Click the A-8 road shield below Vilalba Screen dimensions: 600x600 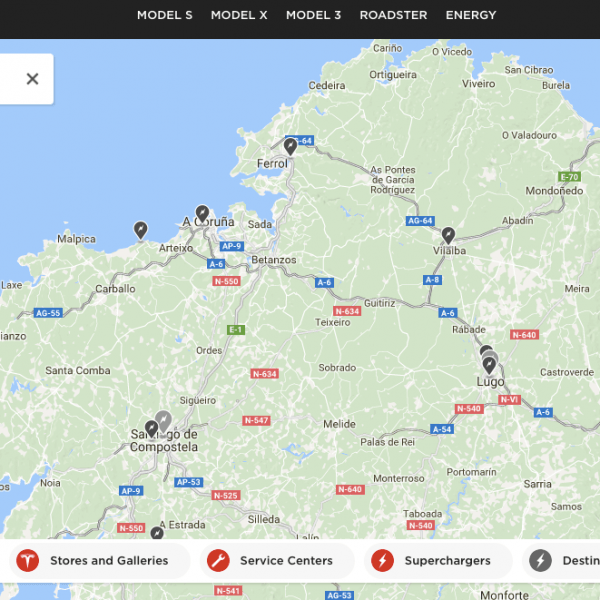coord(432,280)
